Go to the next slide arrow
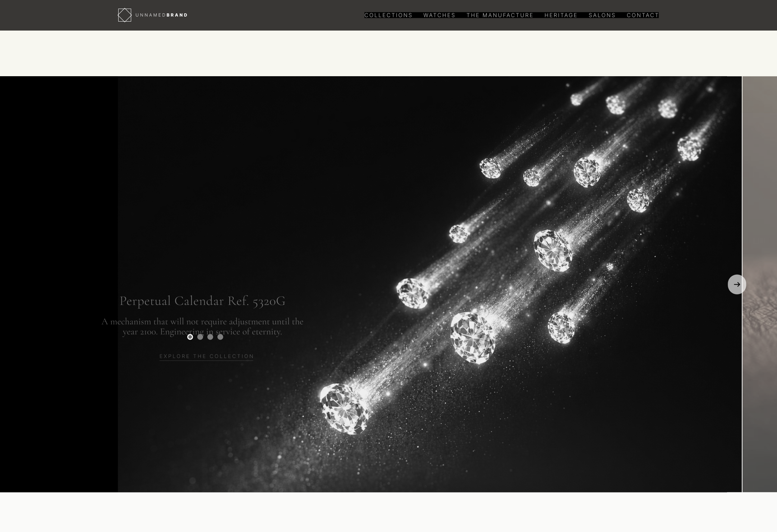777x532 pixels. tap(736, 284)
